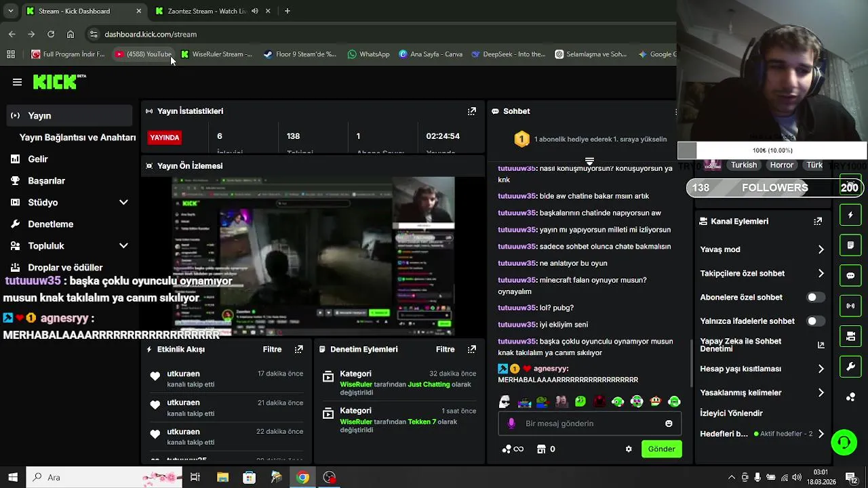Pop out the Kanal Eylemleri panel
The image size is (868, 488).
[x=818, y=221]
